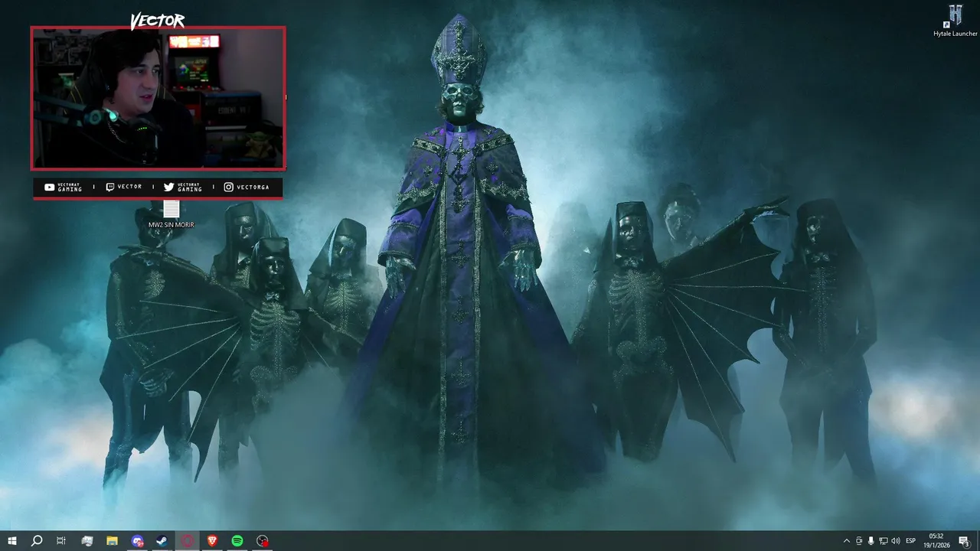
Task: Open Steam from the taskbar
Action: (x=162, y=541)
